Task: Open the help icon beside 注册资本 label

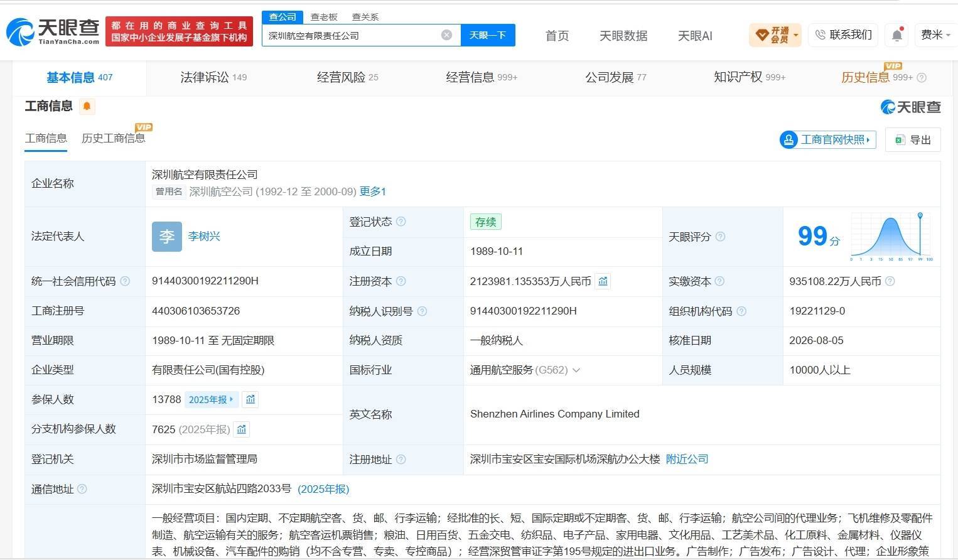Action: pos(401,281)
